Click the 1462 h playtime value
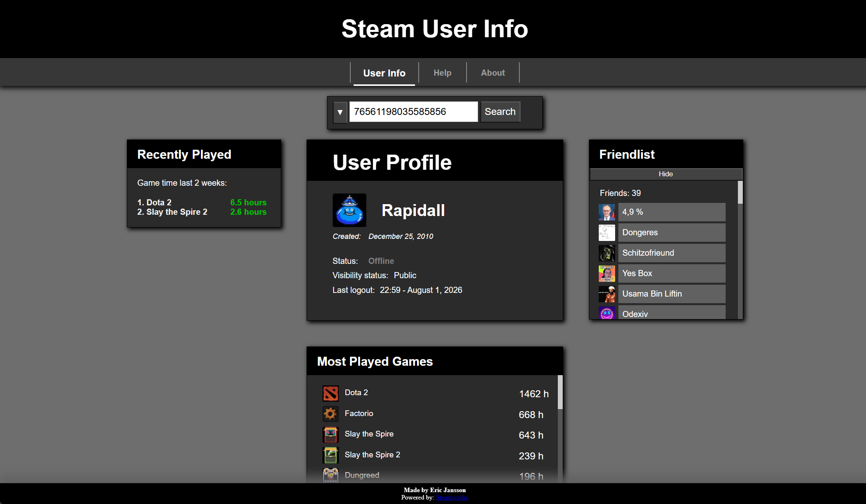The image size is (866, 504). pyautogui.click(x=534, y=394)
